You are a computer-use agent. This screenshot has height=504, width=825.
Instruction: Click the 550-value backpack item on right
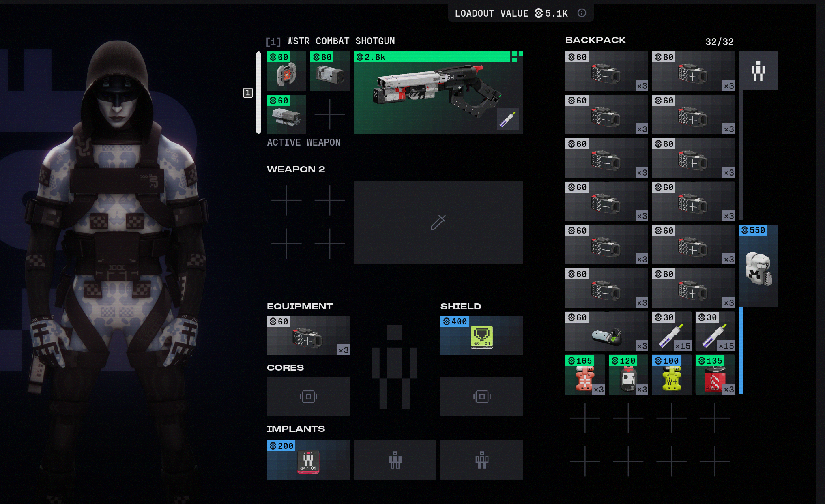coord(758,266)
